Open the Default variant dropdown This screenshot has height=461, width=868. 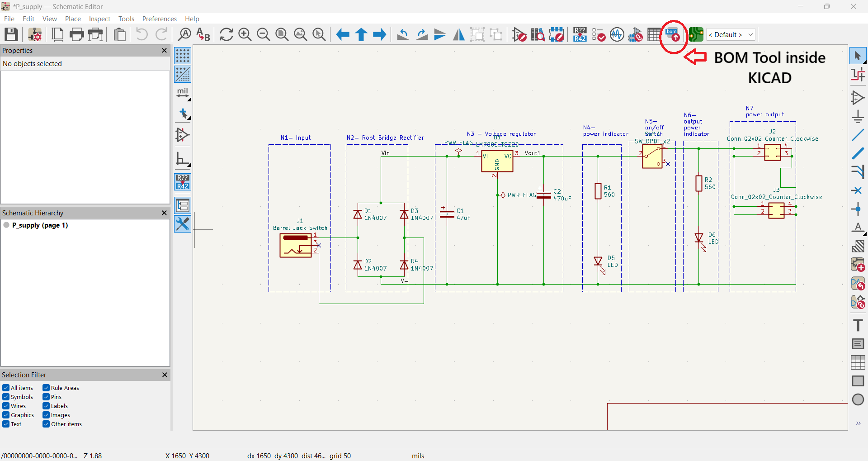click(731, 34)
